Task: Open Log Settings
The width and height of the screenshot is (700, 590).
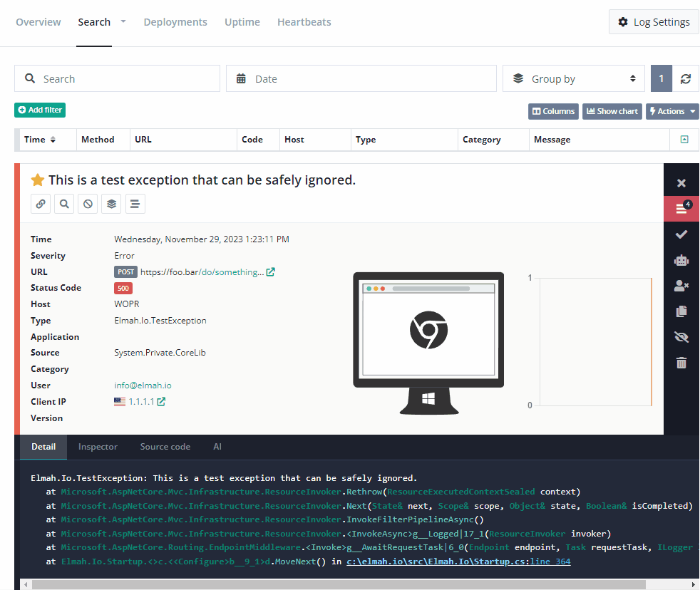Action: click(x=654, y=22)
